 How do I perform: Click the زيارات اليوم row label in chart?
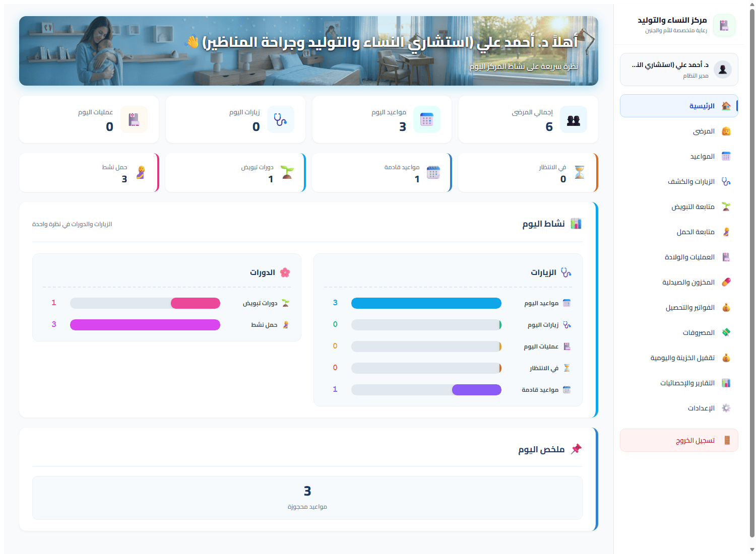(543, 325)
